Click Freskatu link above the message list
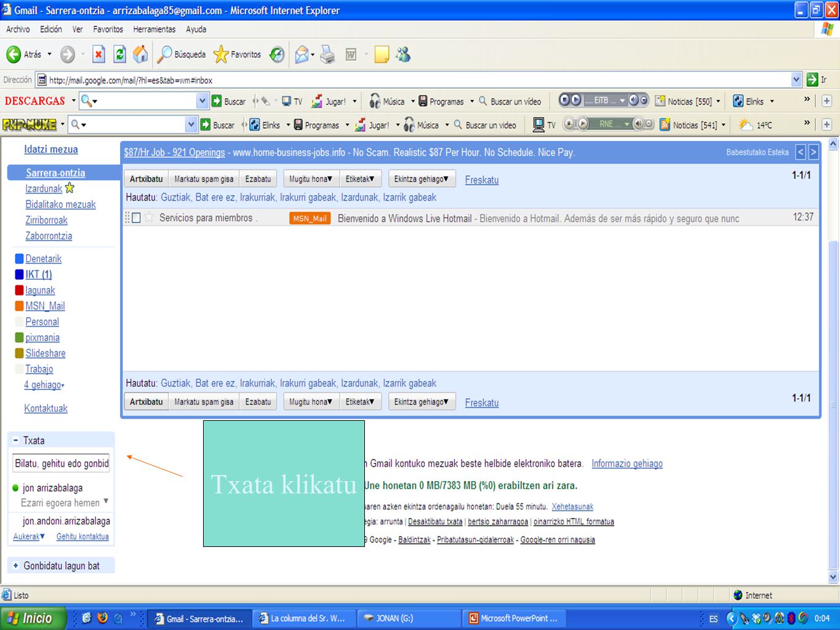The width and height of the screenshot is (840, 630). tap(482, 180)
